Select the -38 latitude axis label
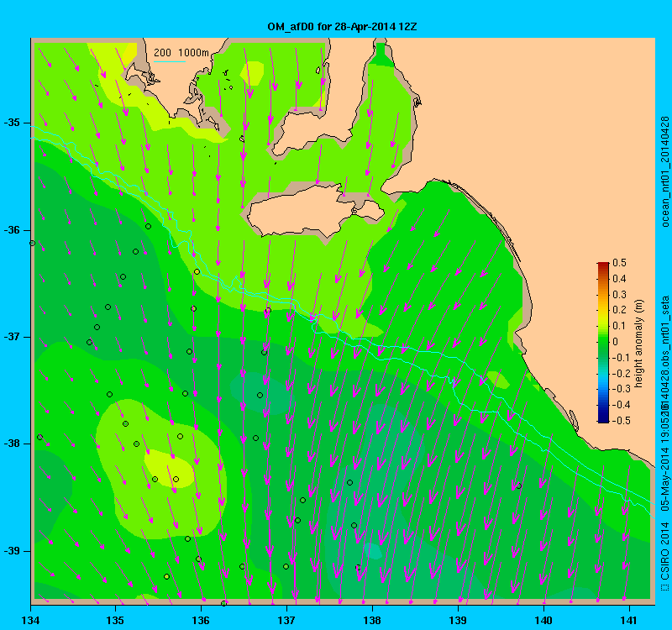Screen dimensions: 672x630 coord(12,444)
